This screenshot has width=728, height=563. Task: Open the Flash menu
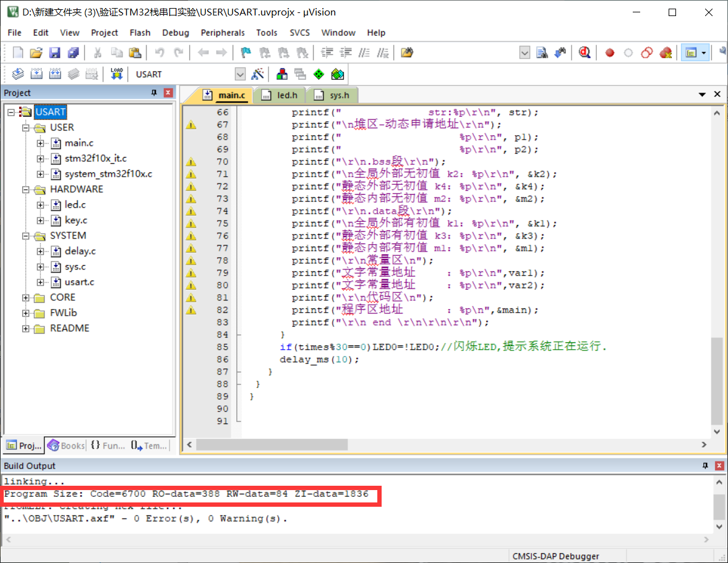point(140,33)
